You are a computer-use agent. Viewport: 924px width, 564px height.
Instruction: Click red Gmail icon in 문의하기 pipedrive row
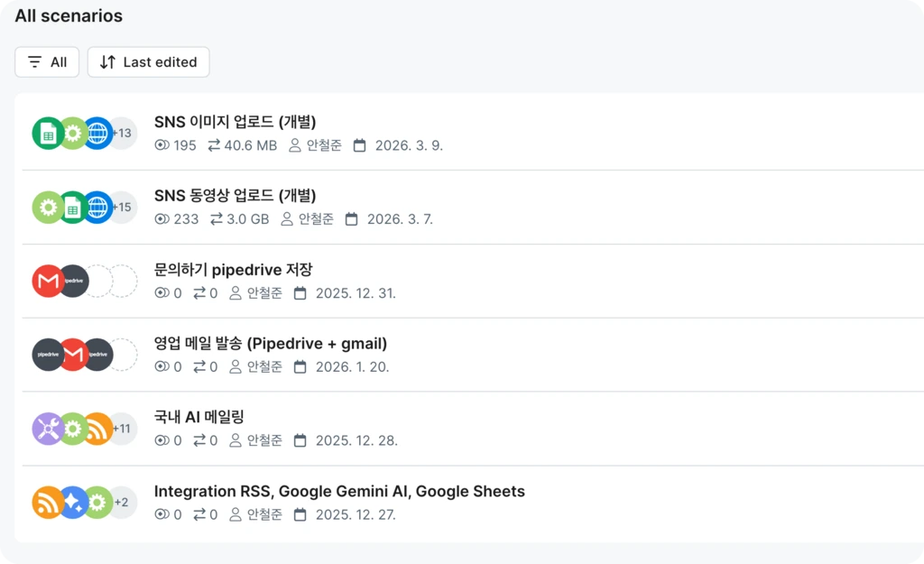pyautogui.click(x=47, y=282)
